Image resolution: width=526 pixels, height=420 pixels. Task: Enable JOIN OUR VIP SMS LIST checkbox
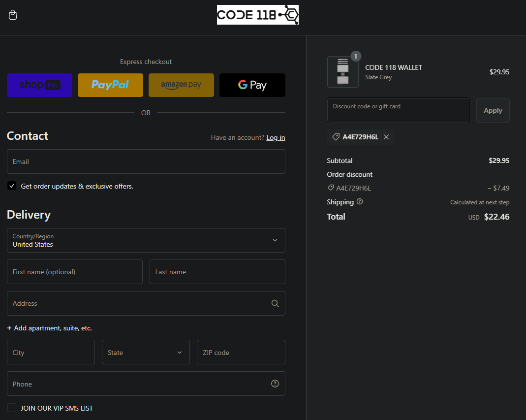coord(12,408)
